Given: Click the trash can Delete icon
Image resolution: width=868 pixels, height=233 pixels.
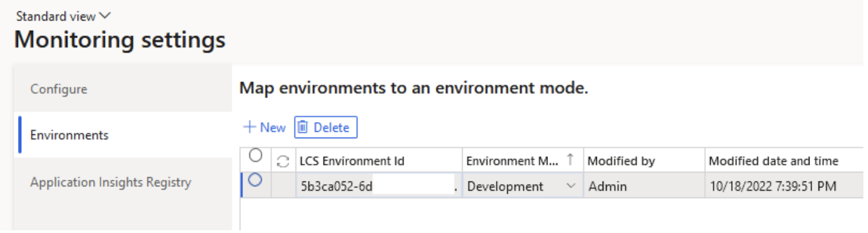Looking at the screenshot, I should (x=303, y=127).
